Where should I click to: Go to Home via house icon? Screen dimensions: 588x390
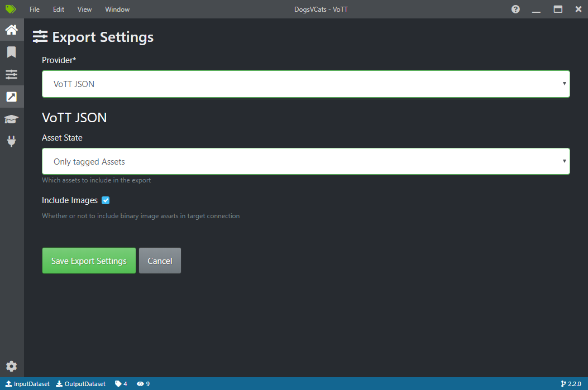point(12,30)
